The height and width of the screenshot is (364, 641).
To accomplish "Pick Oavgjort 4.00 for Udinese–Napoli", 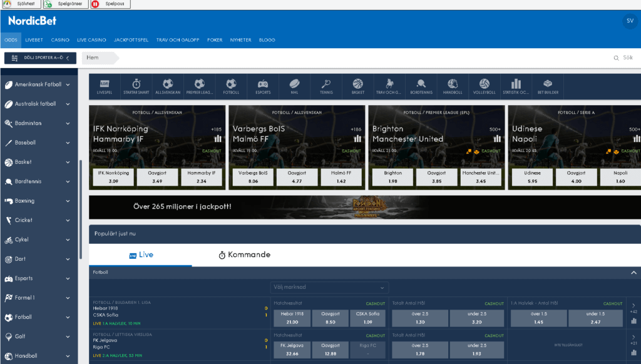I will click(x=576, y=177).
